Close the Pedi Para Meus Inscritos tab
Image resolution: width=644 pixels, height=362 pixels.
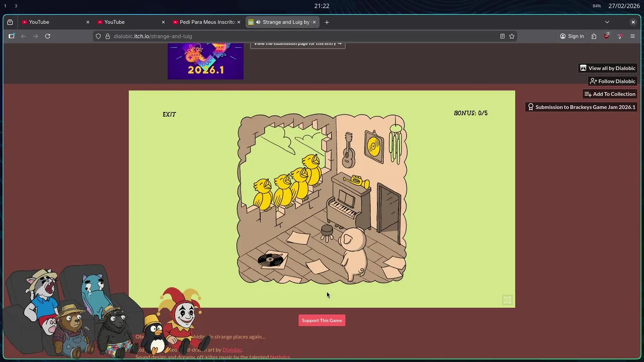[x=238, y=22]
